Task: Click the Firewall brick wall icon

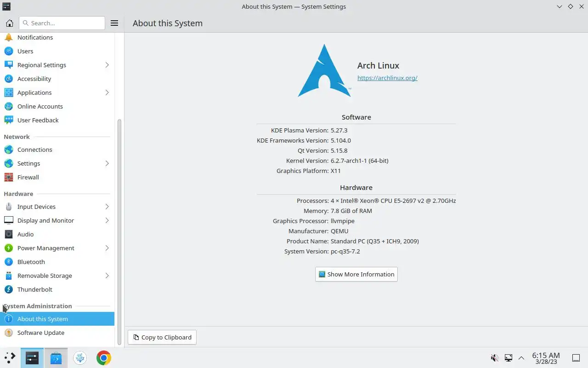Action: [8, 177]
